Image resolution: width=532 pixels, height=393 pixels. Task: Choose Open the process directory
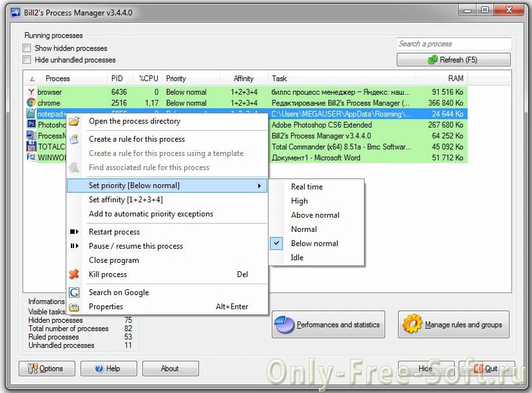point(135,121)
